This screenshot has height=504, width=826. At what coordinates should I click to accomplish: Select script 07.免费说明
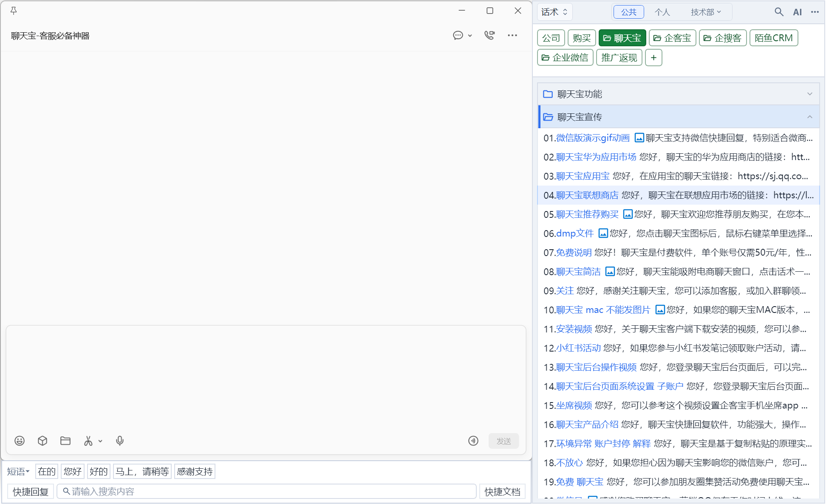[679, 253]
